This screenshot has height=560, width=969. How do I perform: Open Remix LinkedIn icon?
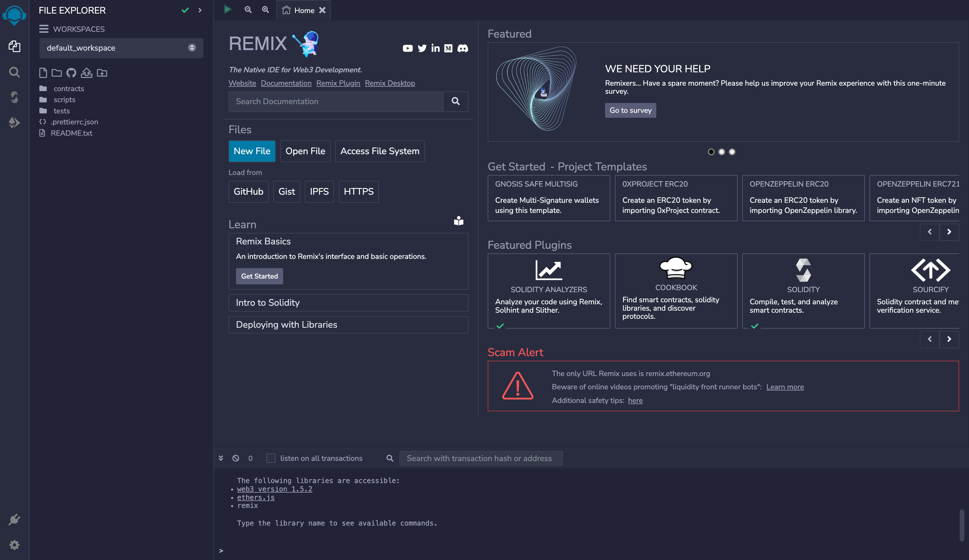(435, 48)
